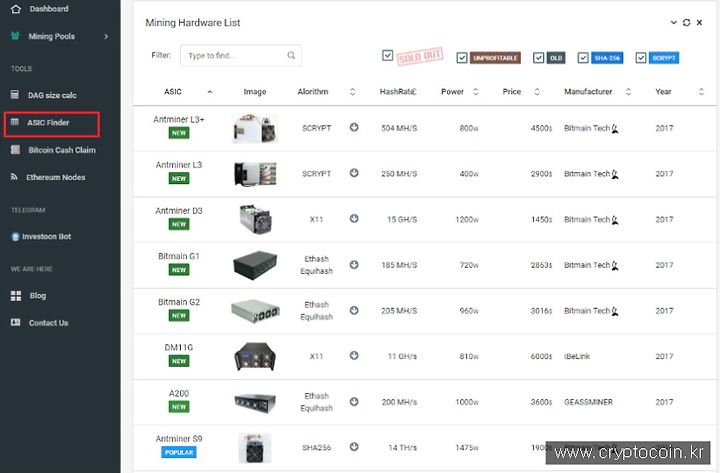
Task: Click the Blog grid icon
Action: pyautogui.click(x=16, y=296)
